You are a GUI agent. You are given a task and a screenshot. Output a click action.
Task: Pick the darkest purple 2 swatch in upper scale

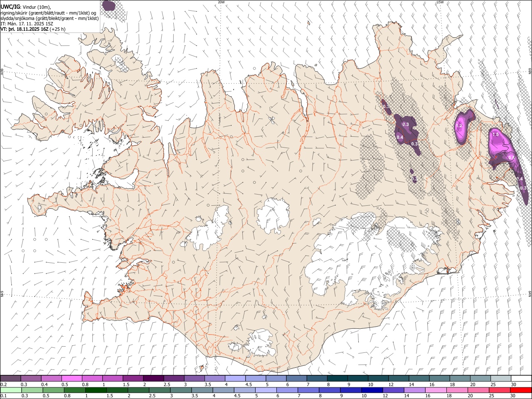point(153,378)
